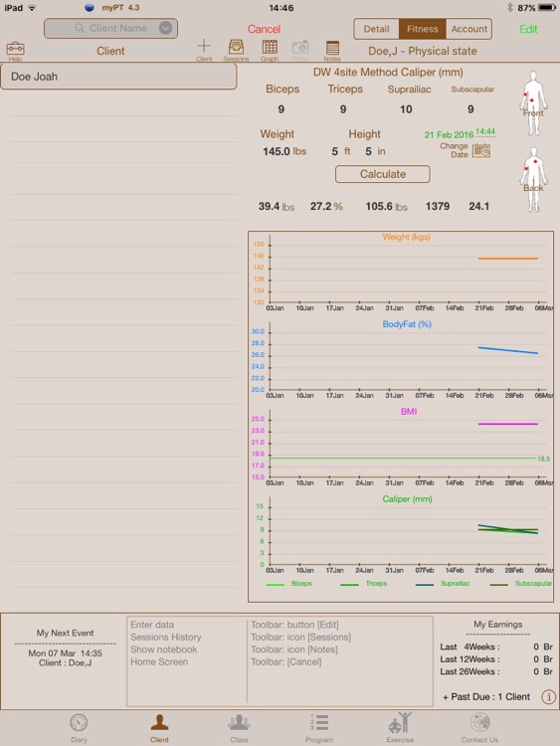Viewport: 560px width, 746px height.
Task: Tap the Last 26Weeks earnings row
Action: [496, 671]
